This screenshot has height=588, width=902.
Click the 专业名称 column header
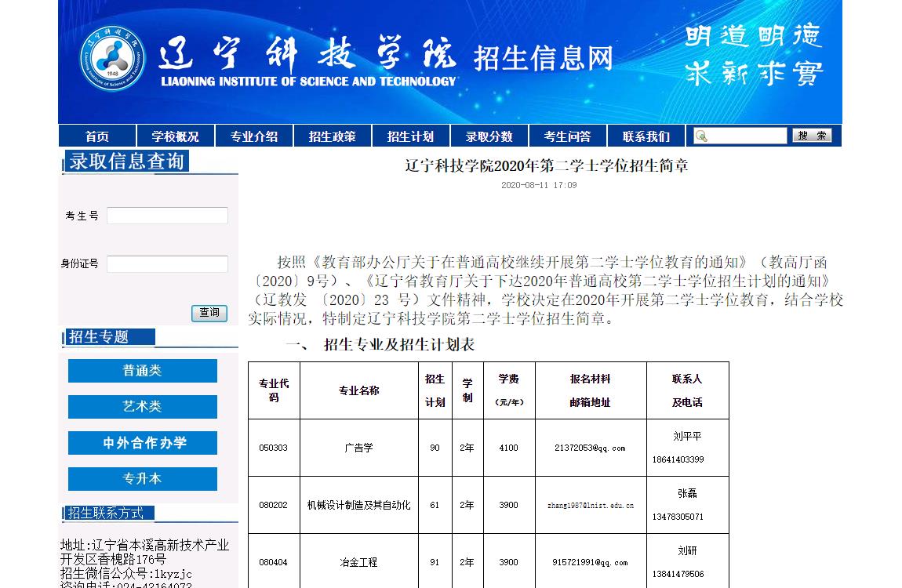(359, 391)
